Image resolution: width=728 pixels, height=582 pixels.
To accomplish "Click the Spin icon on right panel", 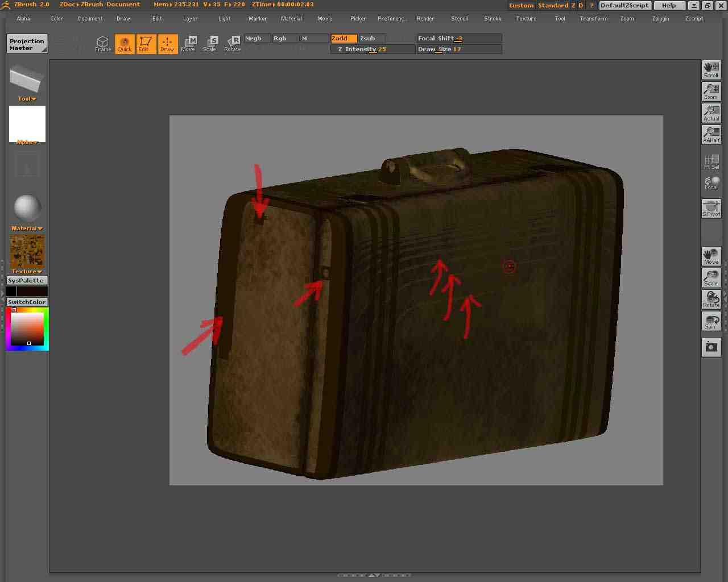I will (x=711, y=322).
